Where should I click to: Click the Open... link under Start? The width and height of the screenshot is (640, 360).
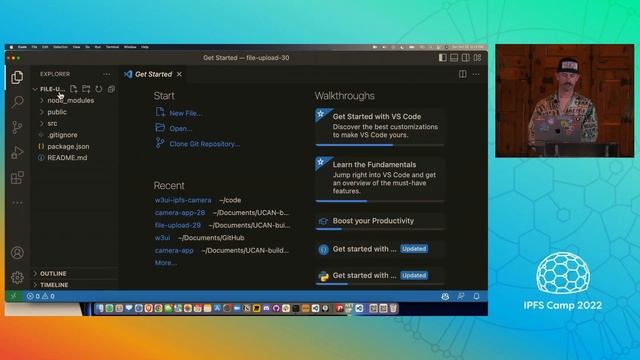point(180,129)
